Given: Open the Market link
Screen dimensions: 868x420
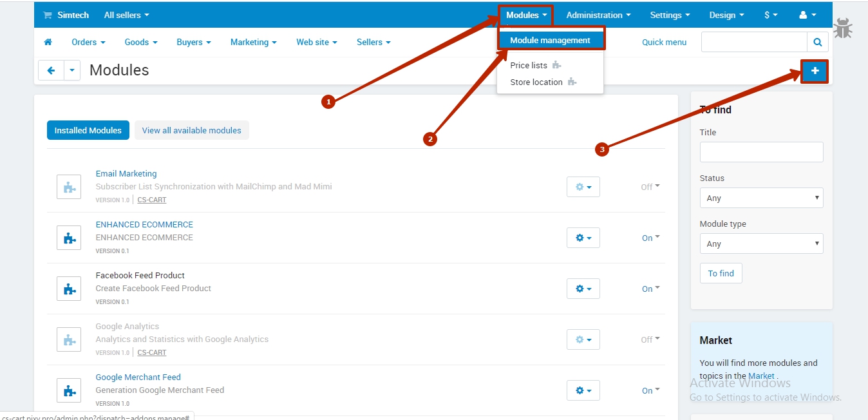Looking at the screenshot, I should tap(761, 376).
